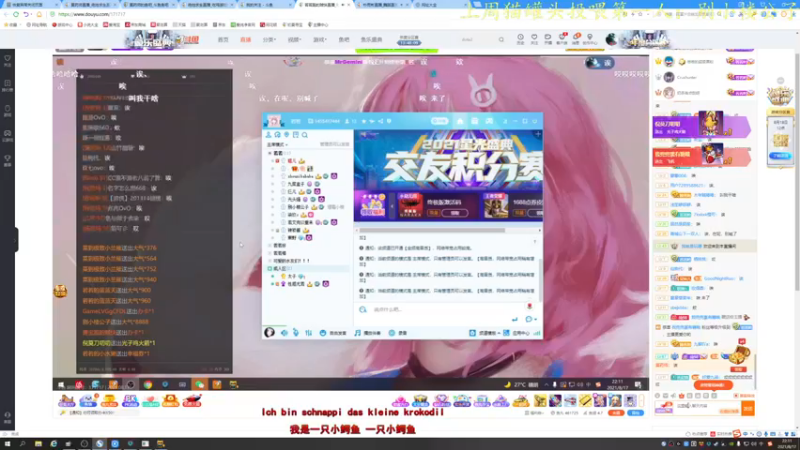The height and width of the screenshot is (450, 800).
Task: Select user shmailalala in YY channel list
Action: [301, 176]
